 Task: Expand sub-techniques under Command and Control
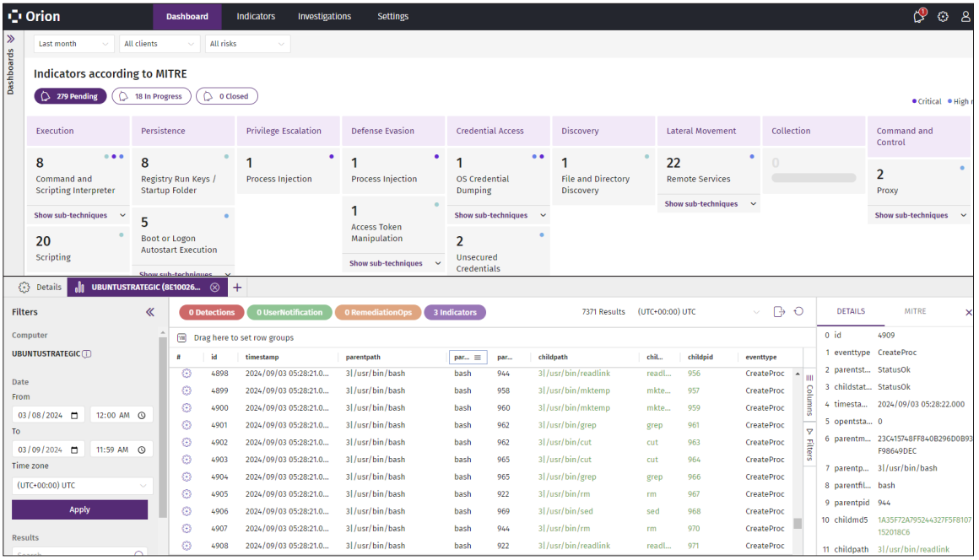click(x=920, y=215)
